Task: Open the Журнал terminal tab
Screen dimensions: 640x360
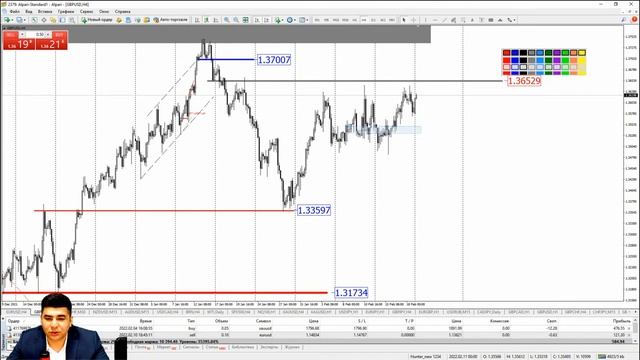Action: click(292, 347)
